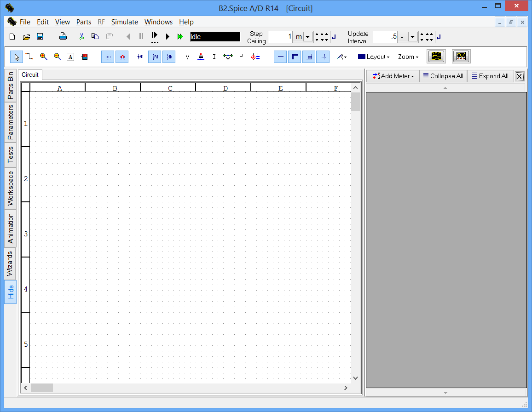Open the Add Meter dropdown

393,76
